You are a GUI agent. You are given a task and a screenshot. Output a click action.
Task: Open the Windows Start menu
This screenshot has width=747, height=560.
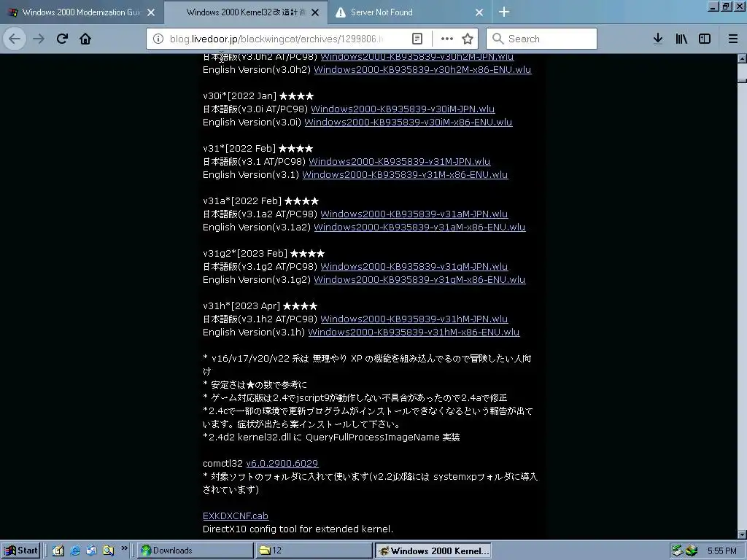coord(21,551)
